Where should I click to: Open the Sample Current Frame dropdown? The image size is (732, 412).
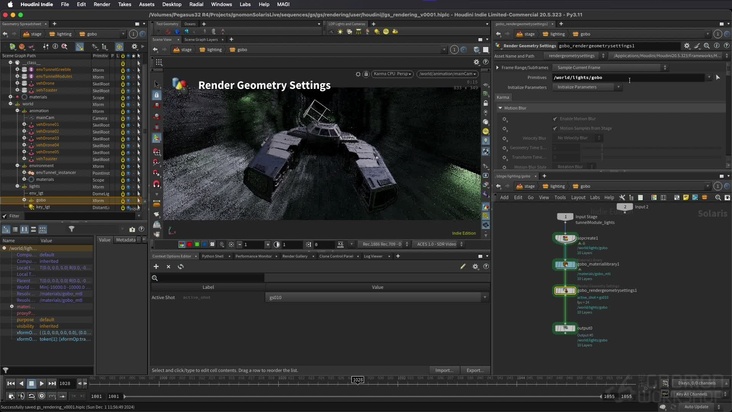click(611, 68)
